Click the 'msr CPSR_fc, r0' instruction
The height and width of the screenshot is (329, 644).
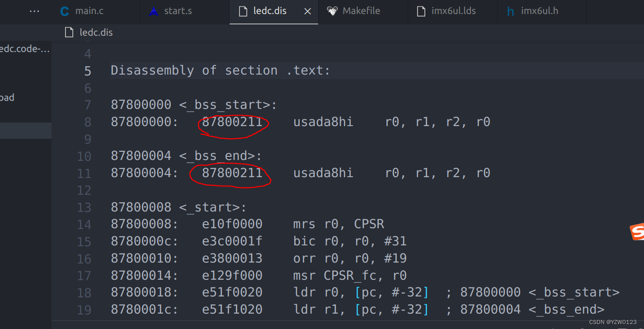[350, 275]
